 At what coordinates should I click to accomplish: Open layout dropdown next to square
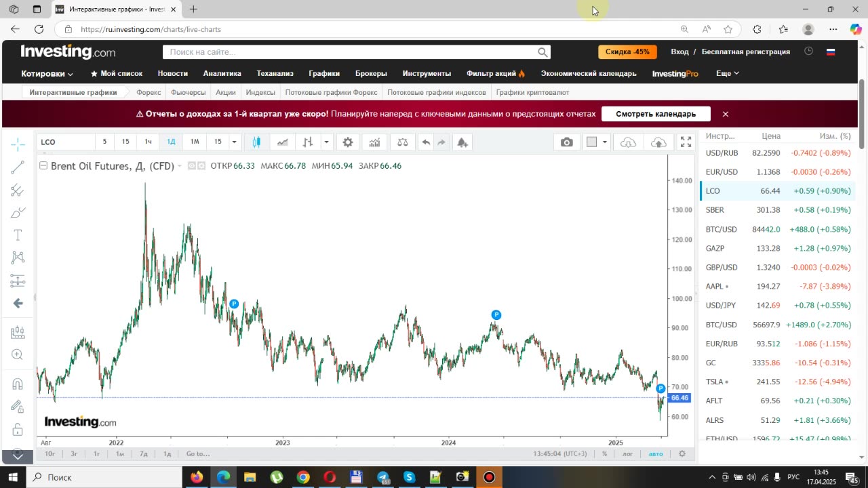(x=604, y=142)
